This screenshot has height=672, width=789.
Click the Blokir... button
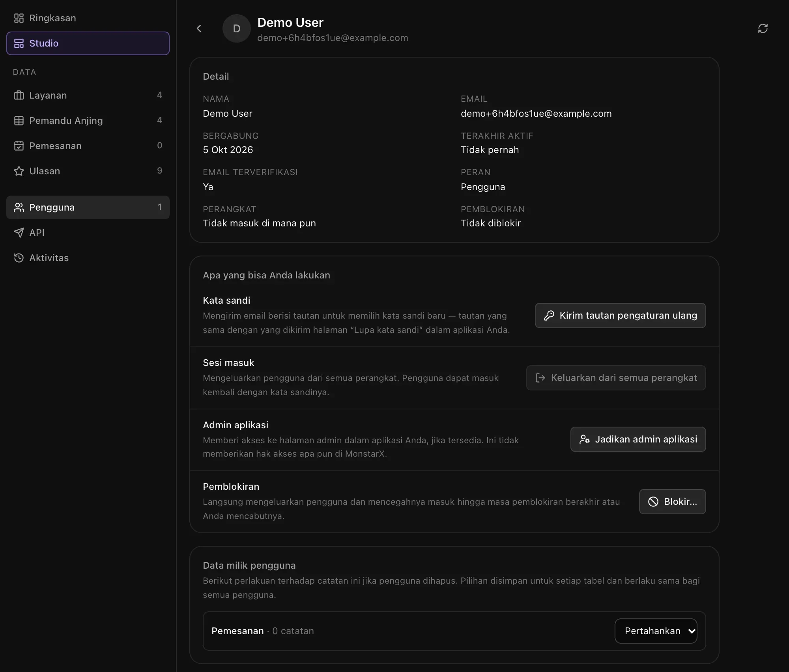(672, 502)
